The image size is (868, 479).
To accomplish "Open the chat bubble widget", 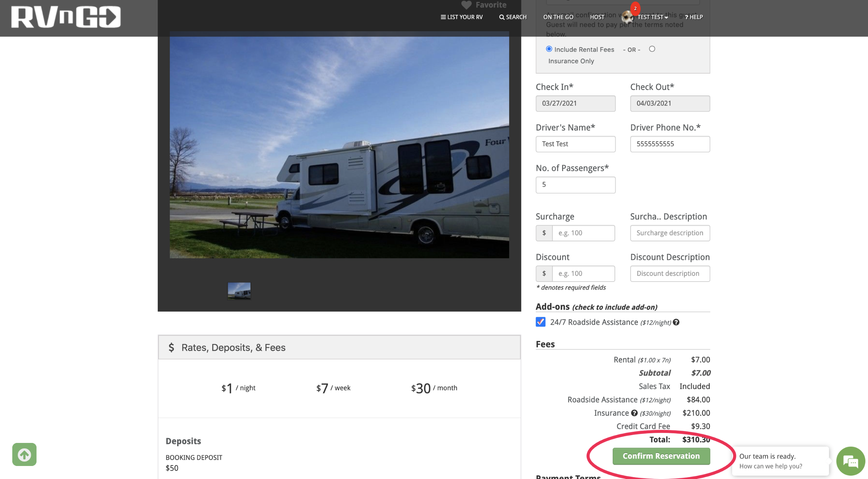I will pyautogui.click(x=851, y=461).
